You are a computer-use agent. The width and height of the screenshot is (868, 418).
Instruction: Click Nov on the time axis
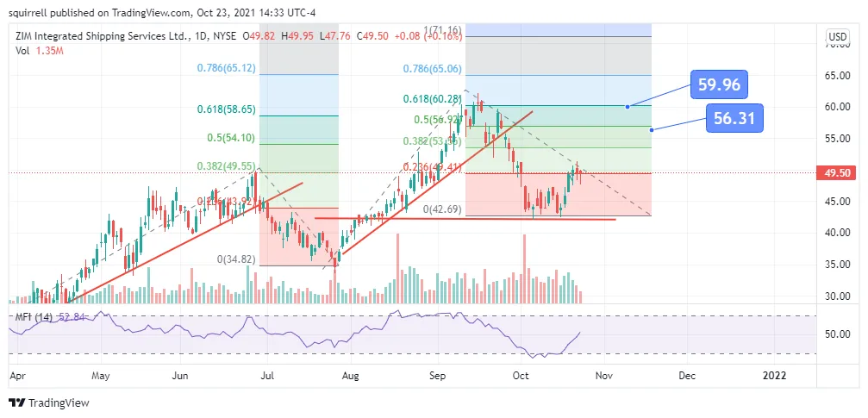604,376
